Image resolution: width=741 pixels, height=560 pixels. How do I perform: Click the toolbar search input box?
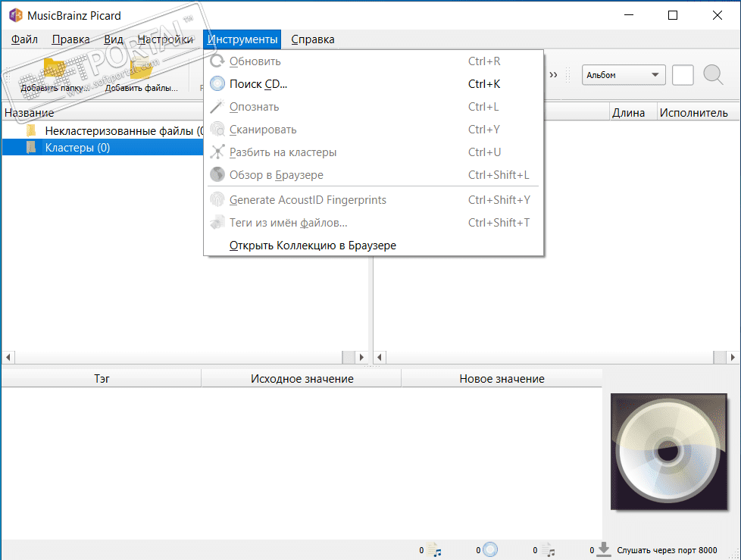coord(683,75)
